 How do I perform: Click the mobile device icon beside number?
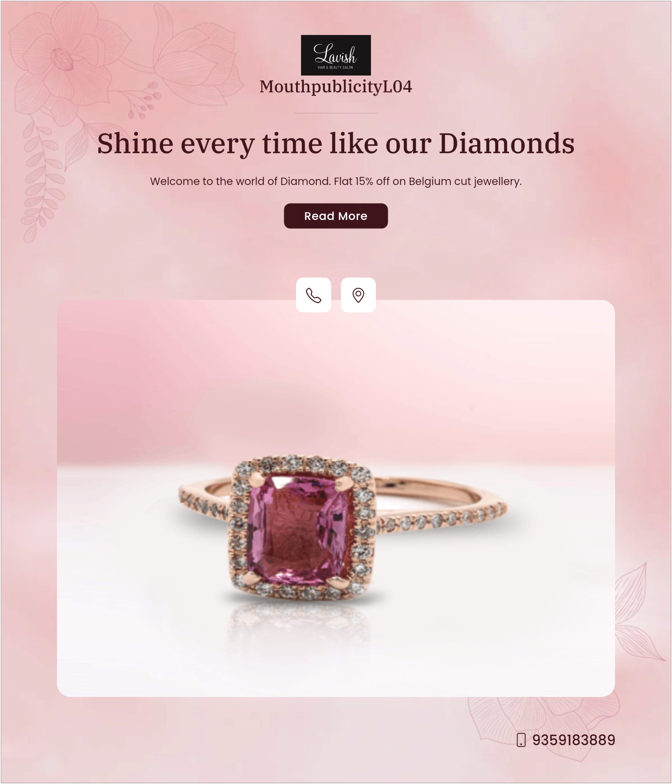click(x=521, y=740)
